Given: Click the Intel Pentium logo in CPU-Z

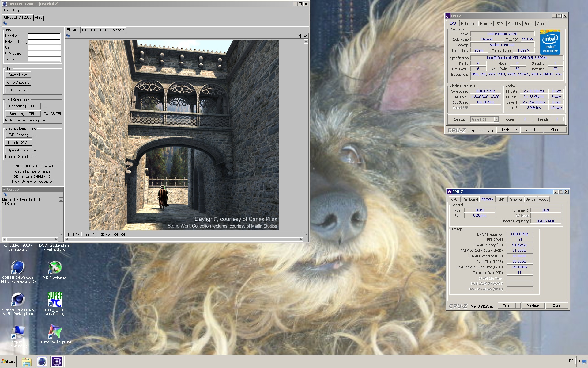Looking at the screenshot, I should (x=550, y=42).
